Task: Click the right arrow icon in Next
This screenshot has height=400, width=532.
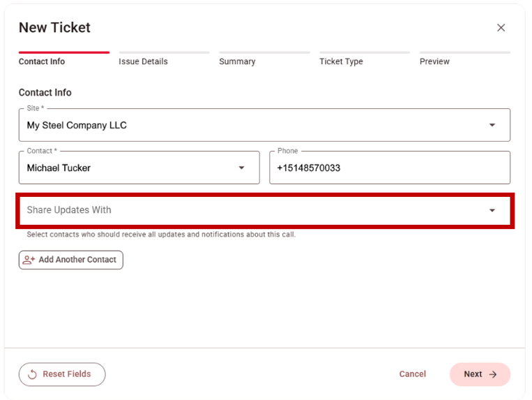Action: (493, 374)
